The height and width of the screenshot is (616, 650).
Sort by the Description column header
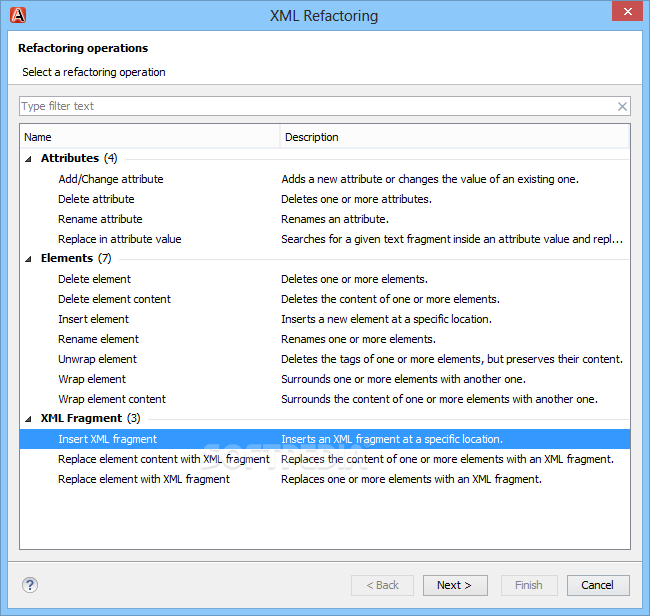click(x=455, y=137)
